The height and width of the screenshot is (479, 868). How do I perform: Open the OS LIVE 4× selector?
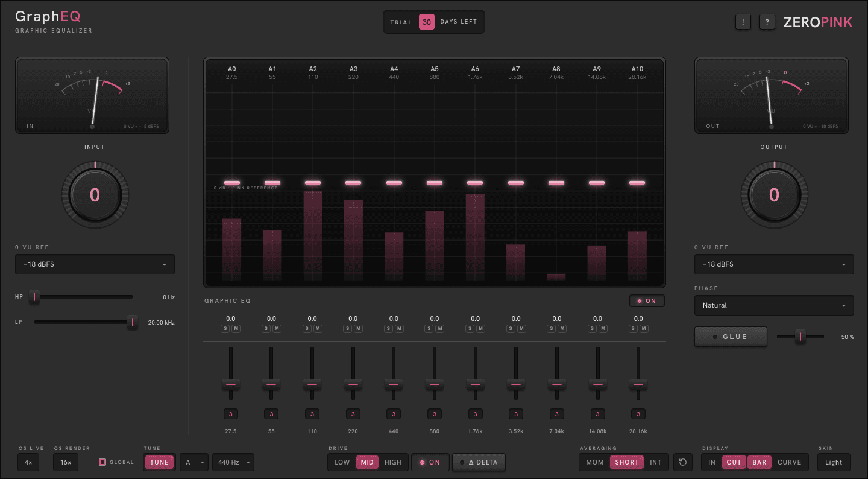click(28, 462)
